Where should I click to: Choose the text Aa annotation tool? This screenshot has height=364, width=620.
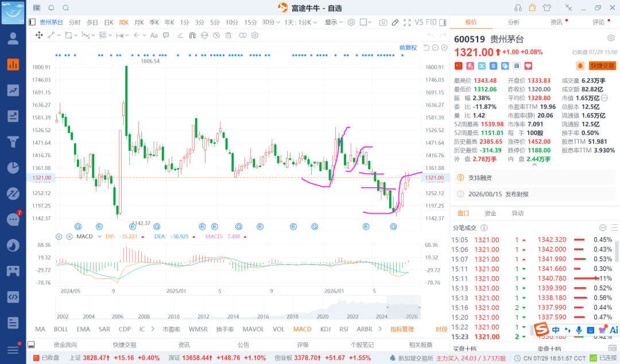tap(154, 35)
